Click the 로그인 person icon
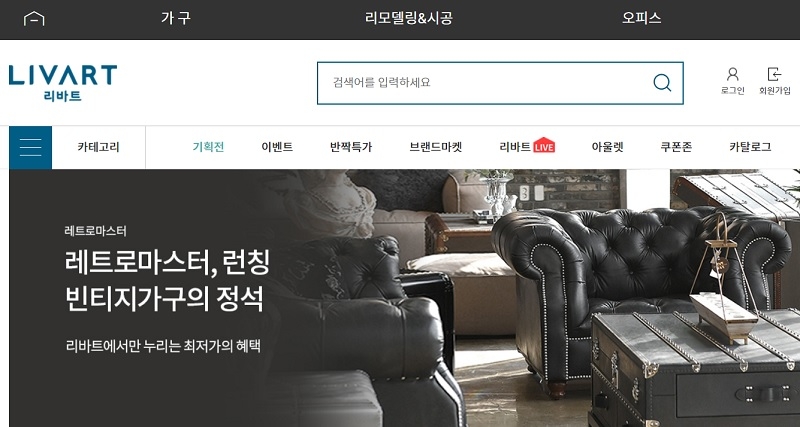The height and width of the screenshot is (427, 800). pos(733,74)
